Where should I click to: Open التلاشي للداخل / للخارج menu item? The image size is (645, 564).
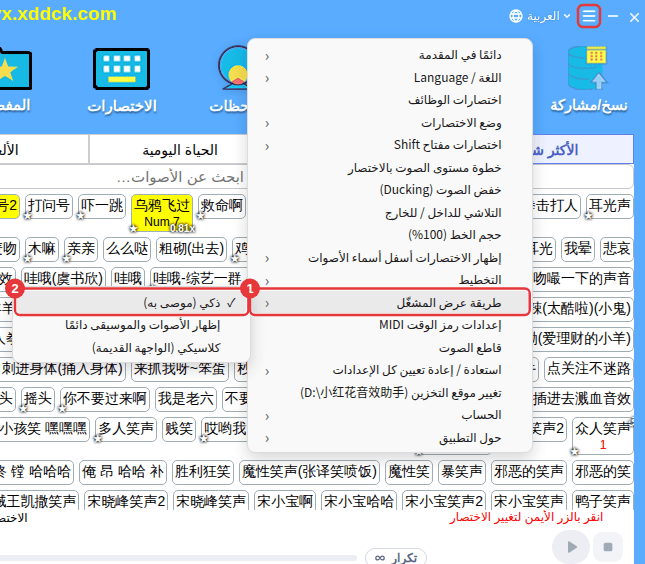pos(390,213)
